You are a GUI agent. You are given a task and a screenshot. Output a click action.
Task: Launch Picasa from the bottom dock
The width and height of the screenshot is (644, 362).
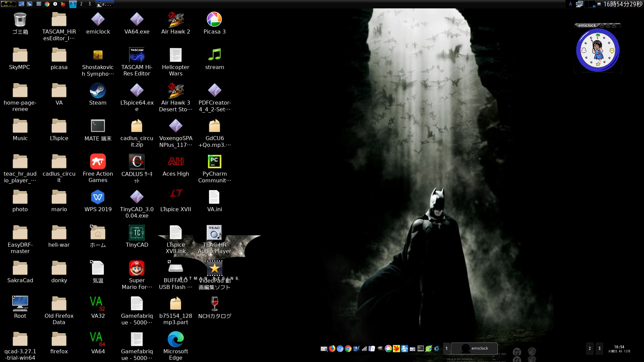388,349
